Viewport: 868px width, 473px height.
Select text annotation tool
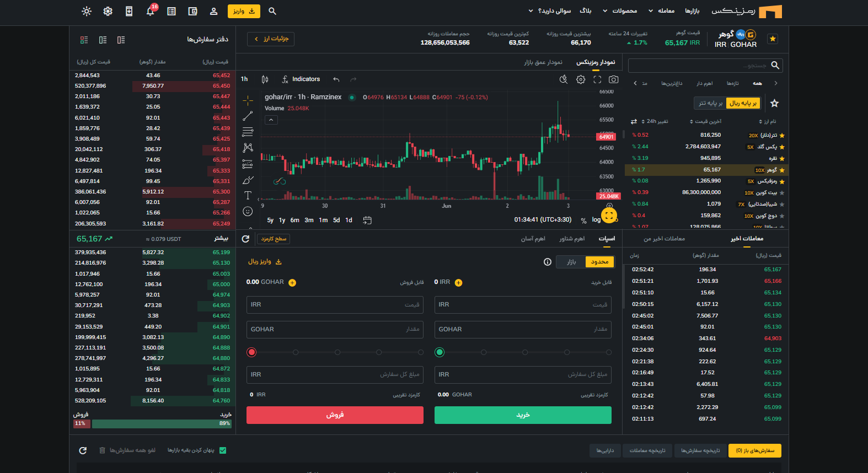click(x=248, y=195)
